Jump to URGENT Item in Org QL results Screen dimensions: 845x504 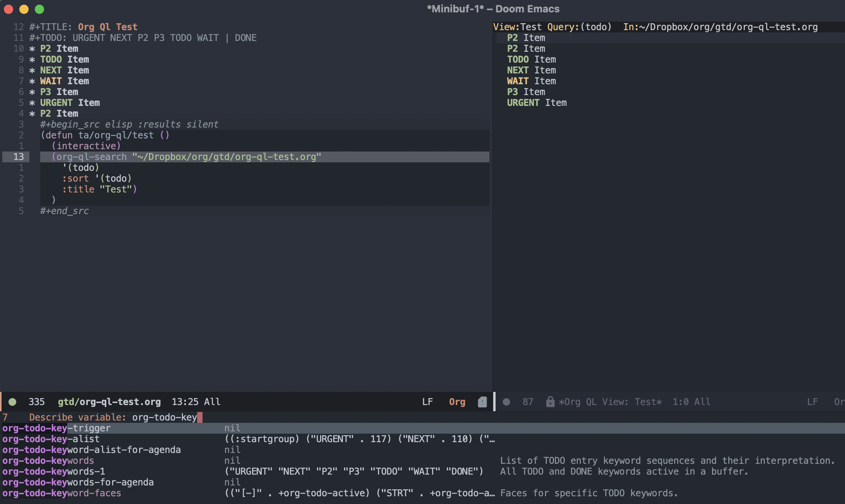(x=537, y=102)
